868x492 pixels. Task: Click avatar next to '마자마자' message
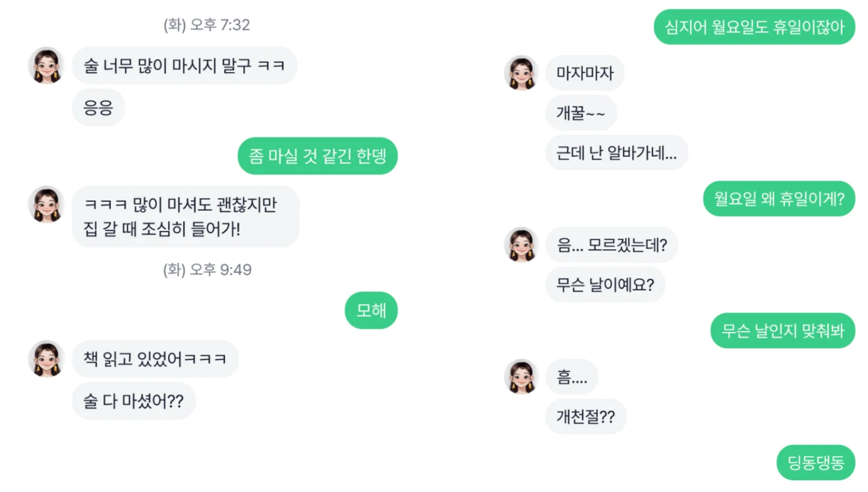(x=522, y=73)
